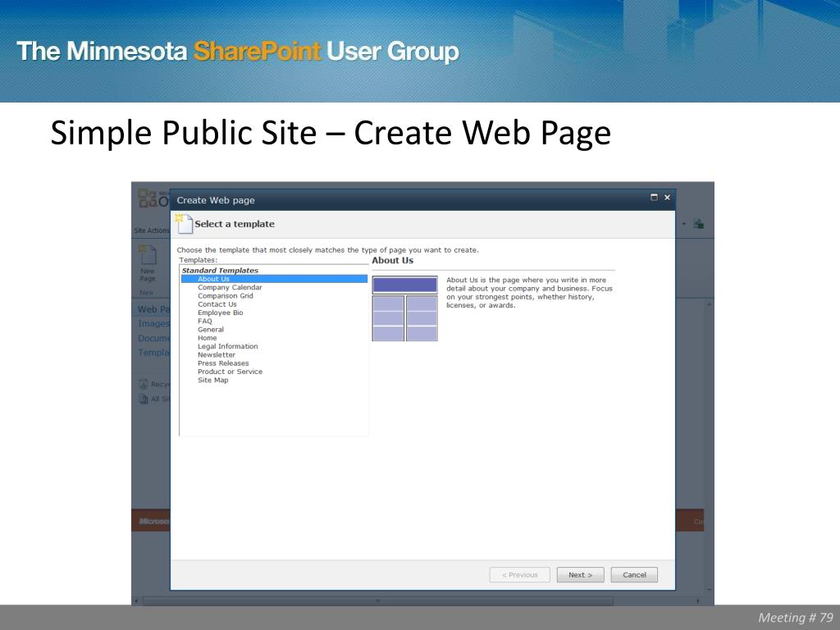Select the General template
The image size is (840, 630).
[x=211, y=330]
